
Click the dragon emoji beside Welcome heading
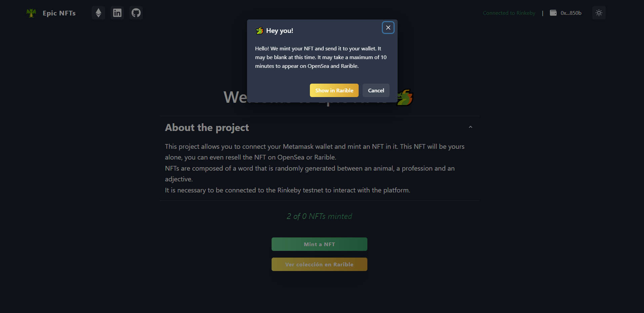click(x=405, y=97)
